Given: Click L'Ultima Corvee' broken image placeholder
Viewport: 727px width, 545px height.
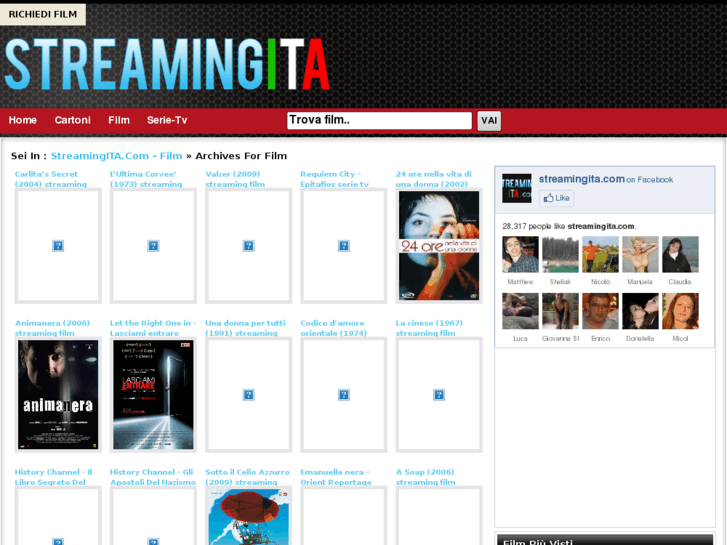Looking at the screenshot, I should click(x=153, y=246).
